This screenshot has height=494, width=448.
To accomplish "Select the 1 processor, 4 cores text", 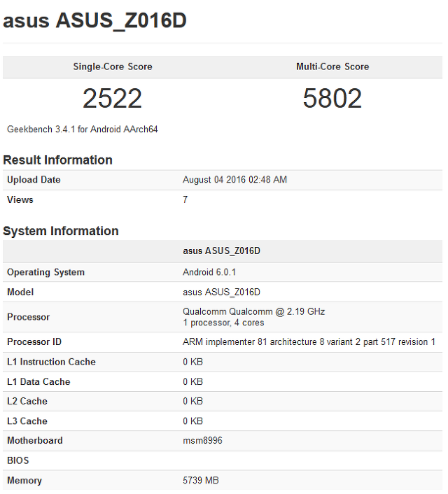I will [x=223, y=323].
